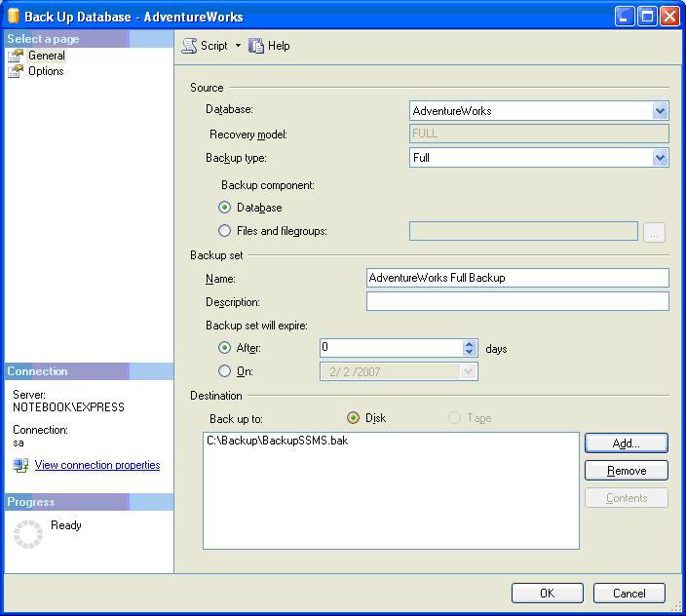Click the database icon in title bar

pos(13,17)
